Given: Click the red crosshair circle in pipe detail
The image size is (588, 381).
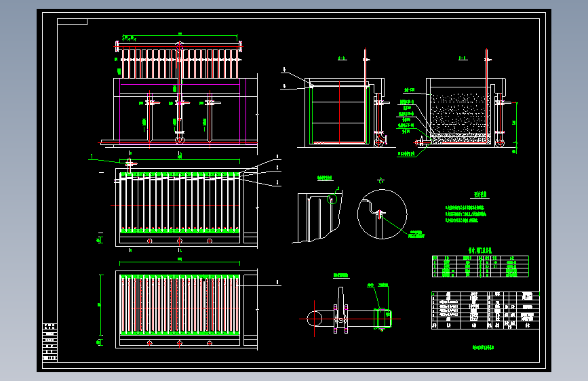Looking at the screenshot, I should [x=314, y=319].
